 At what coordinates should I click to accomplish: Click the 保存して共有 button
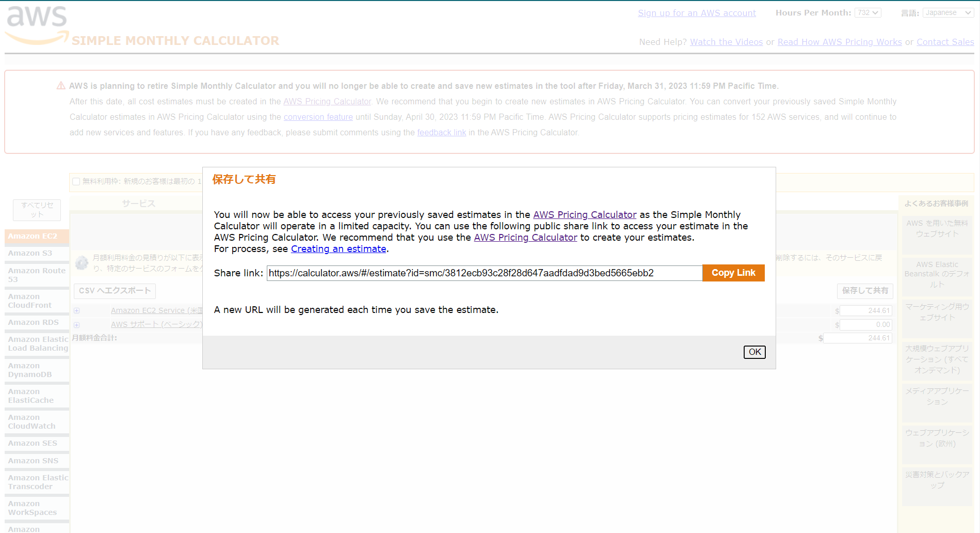pos(864,291)
